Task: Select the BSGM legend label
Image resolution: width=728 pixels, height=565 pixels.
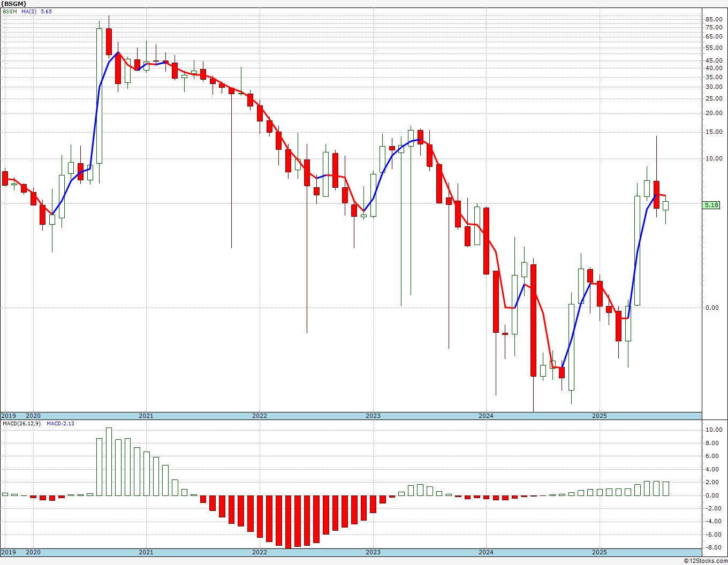Action: point(10,11)
